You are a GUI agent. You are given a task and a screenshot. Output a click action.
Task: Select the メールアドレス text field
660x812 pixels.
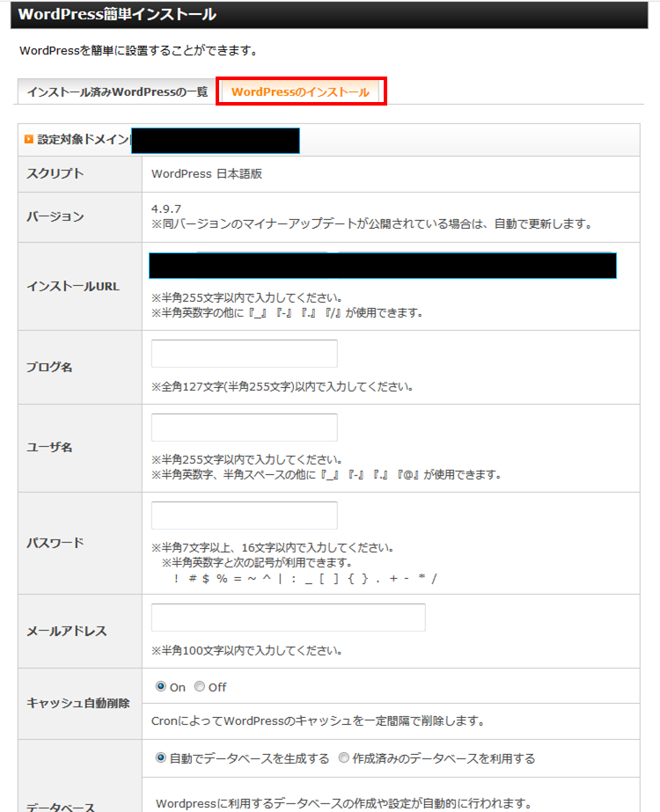tap(288, 618)
